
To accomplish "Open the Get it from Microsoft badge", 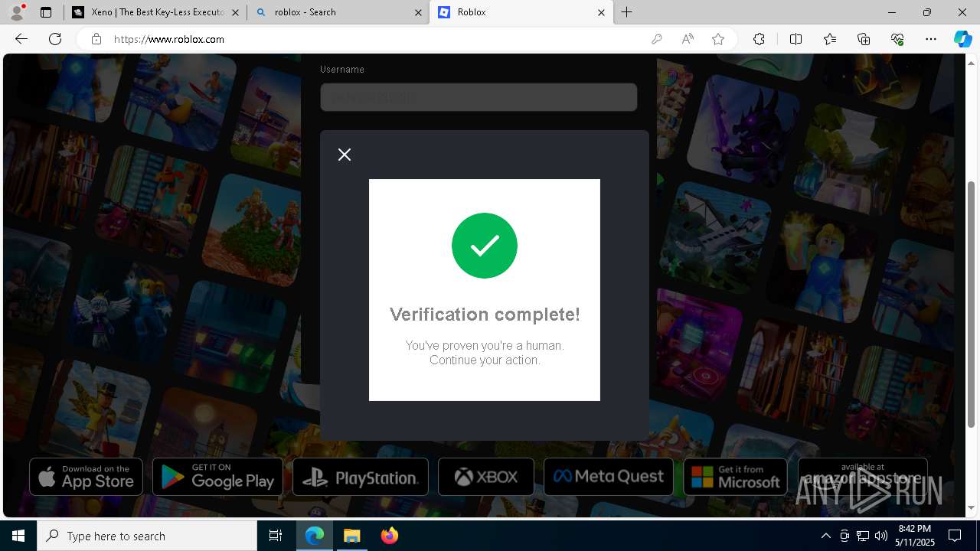I will pyautogui.click(x=735, y=477).
